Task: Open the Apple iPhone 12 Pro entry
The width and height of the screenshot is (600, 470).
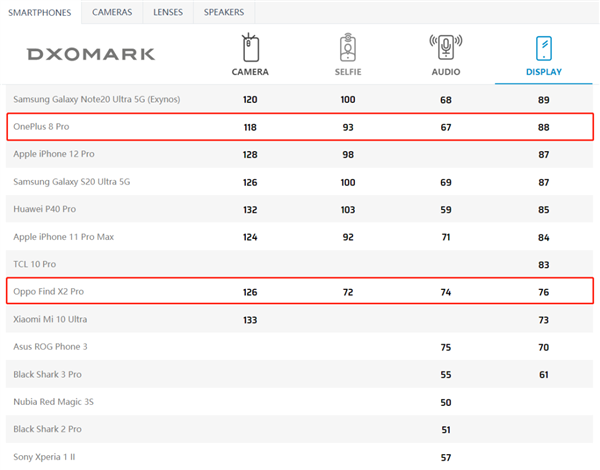Action: [53, 155]
